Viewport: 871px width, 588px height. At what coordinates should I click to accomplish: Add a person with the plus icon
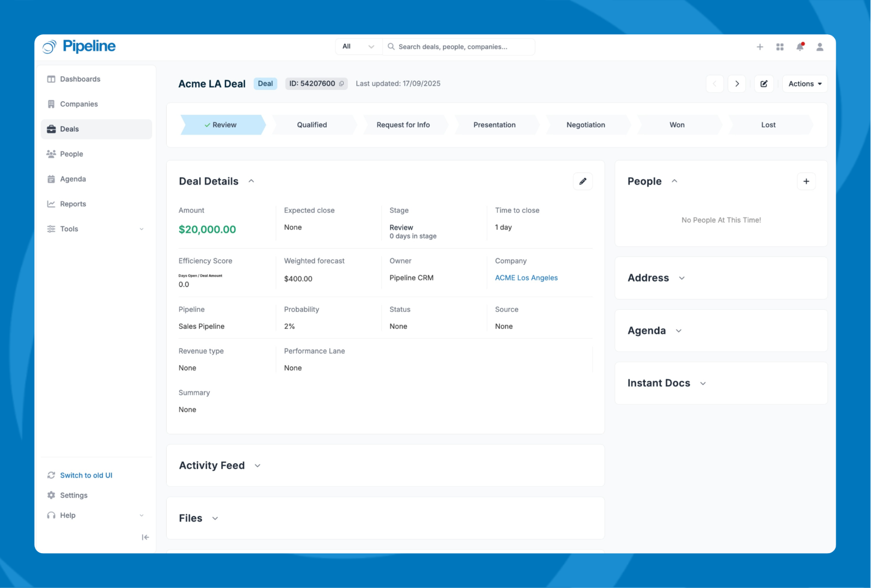point(806,181)
